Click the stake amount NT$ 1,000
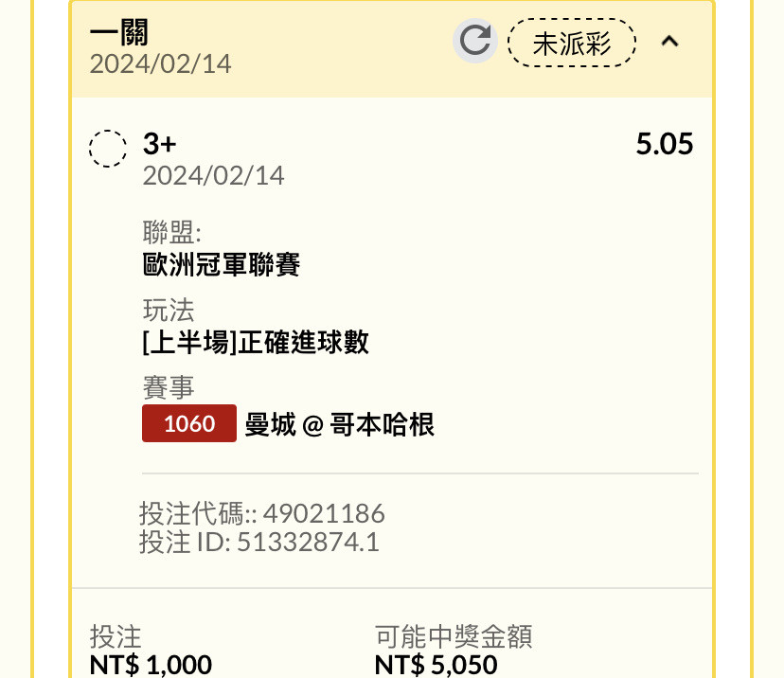The image size is (784, 678). [151, 665]
